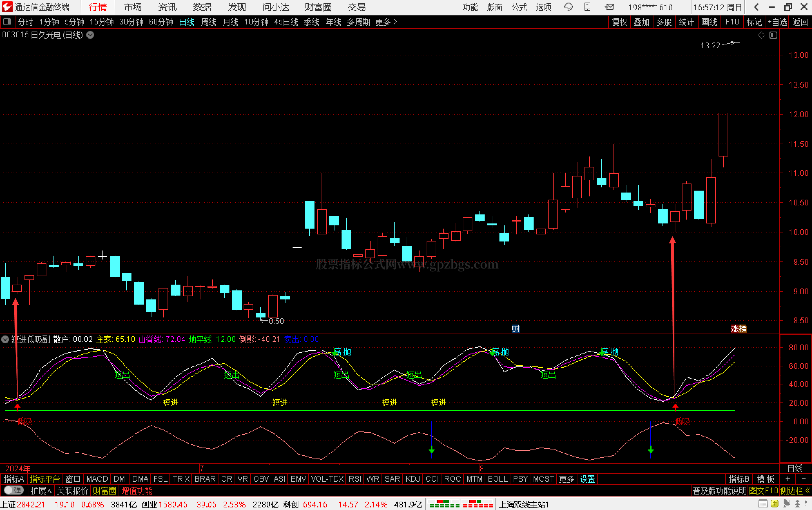Click the 返回 return button

coord(800,22)
